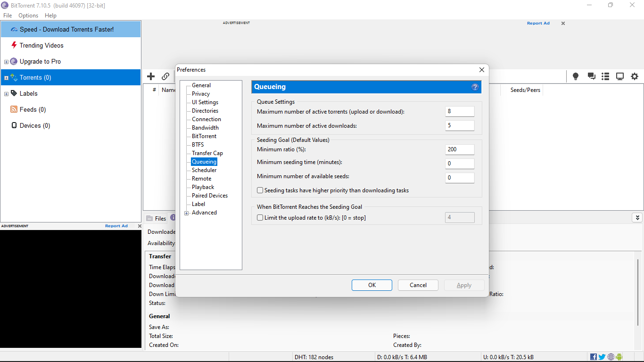Click the lightbulb icon in the toolbar

point(576,76)
